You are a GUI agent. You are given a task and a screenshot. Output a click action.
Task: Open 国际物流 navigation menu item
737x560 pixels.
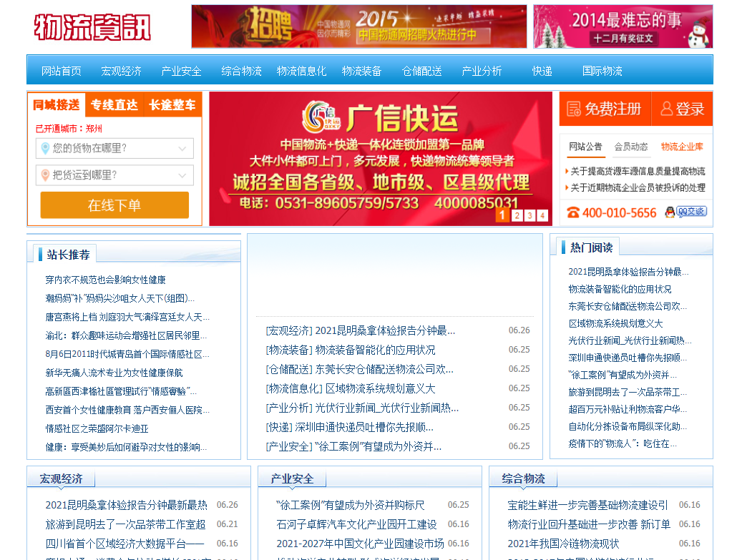[x=602, y=71]
